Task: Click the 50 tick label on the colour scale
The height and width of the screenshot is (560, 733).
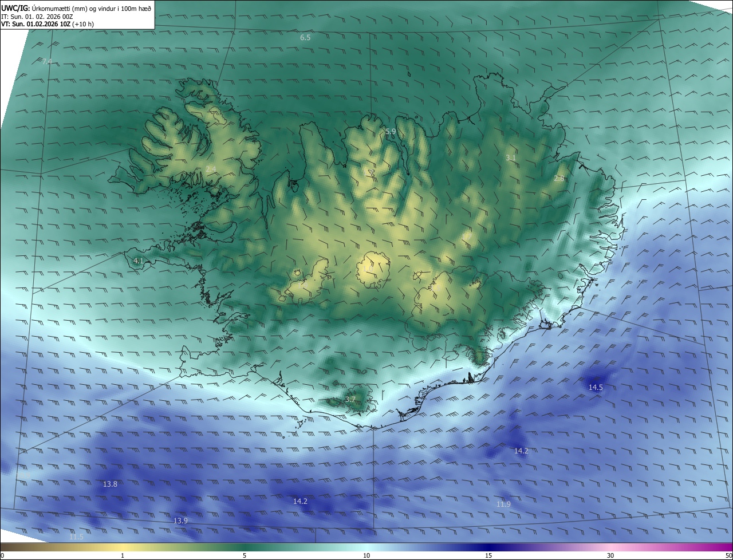Action: [x=728, y=556]
